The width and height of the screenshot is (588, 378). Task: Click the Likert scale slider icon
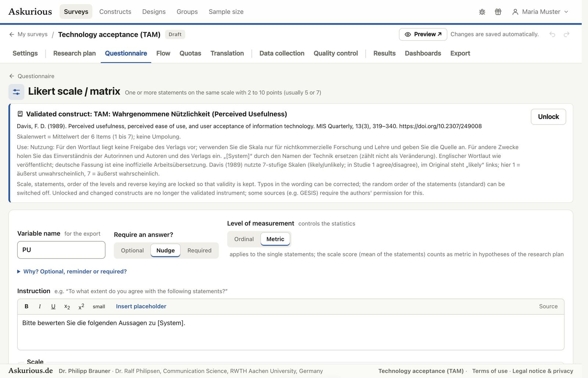point(16,92)
